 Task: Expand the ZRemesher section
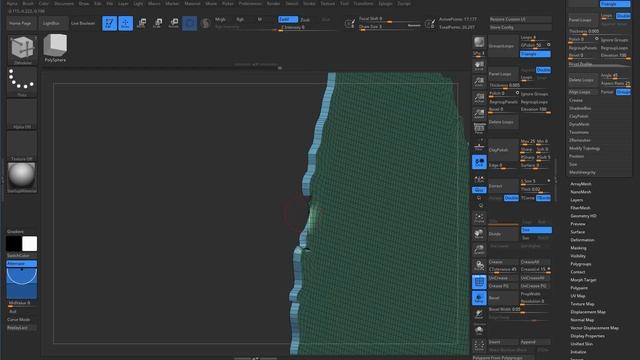pyautogui.click(x=580, y=140)
